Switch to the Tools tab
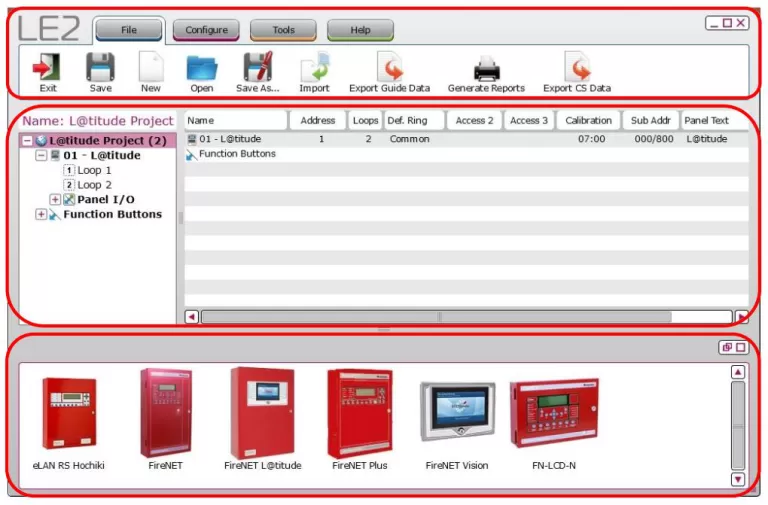 click(x=283, y=30)
